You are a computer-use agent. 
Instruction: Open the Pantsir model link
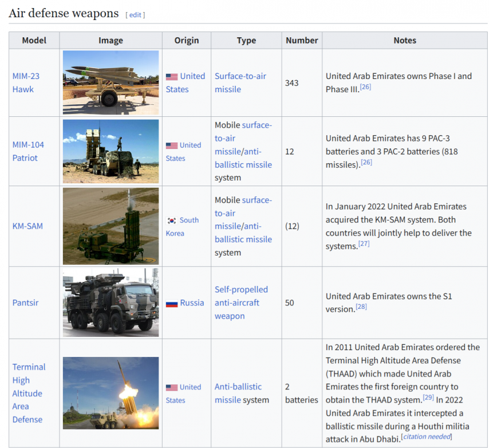26,302
